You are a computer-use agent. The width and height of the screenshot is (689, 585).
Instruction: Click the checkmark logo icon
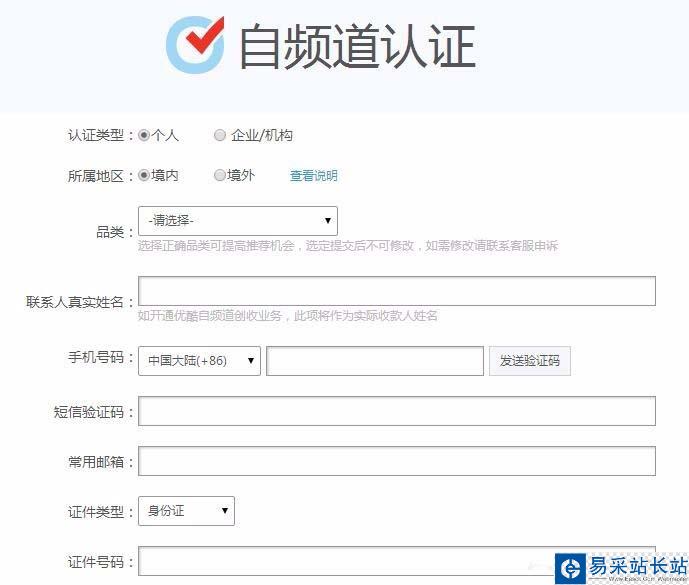click(x=195, y=44)
